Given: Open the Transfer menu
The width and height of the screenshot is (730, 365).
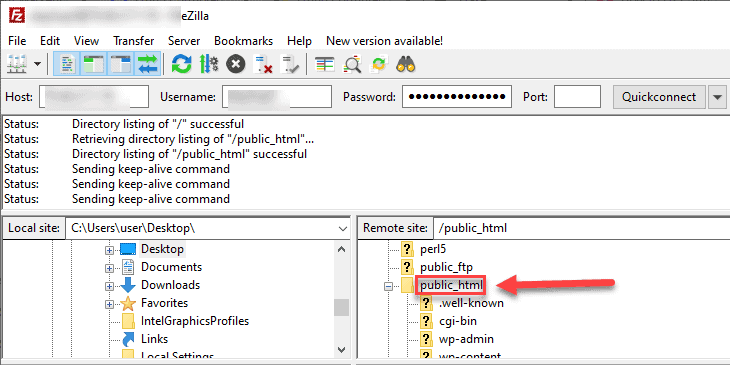Looking at the screenshot, I should [x=134, y=41].
